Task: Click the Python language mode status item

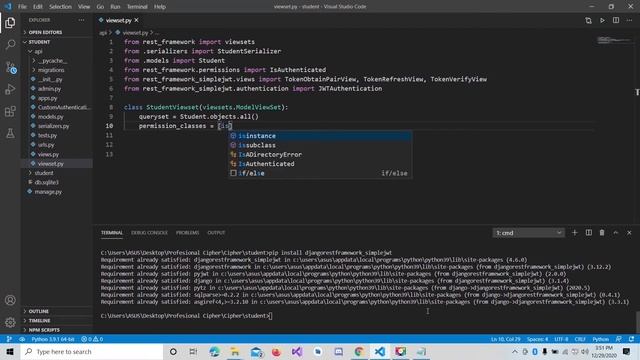Action: click(600, 339)
